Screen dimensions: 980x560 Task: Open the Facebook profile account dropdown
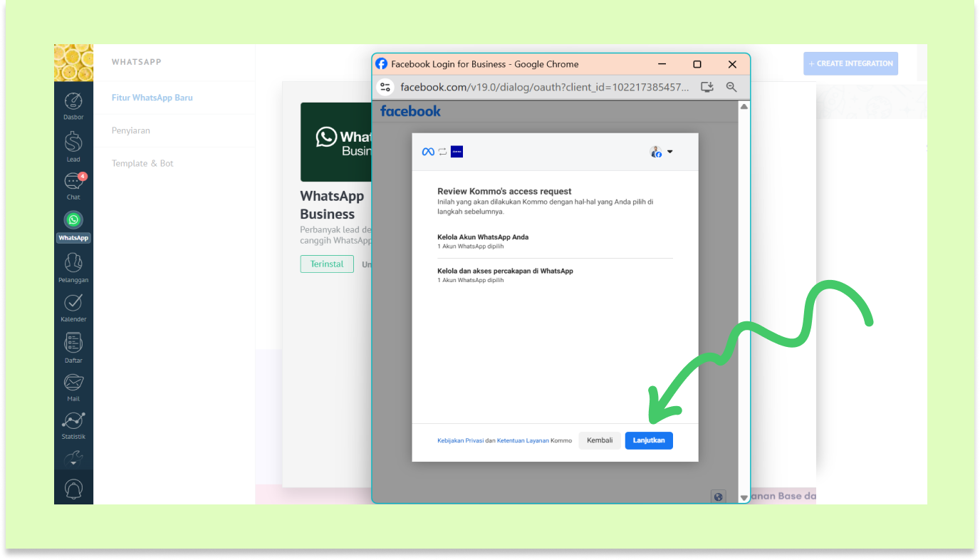pyautogui.click(x=661, y=152)
